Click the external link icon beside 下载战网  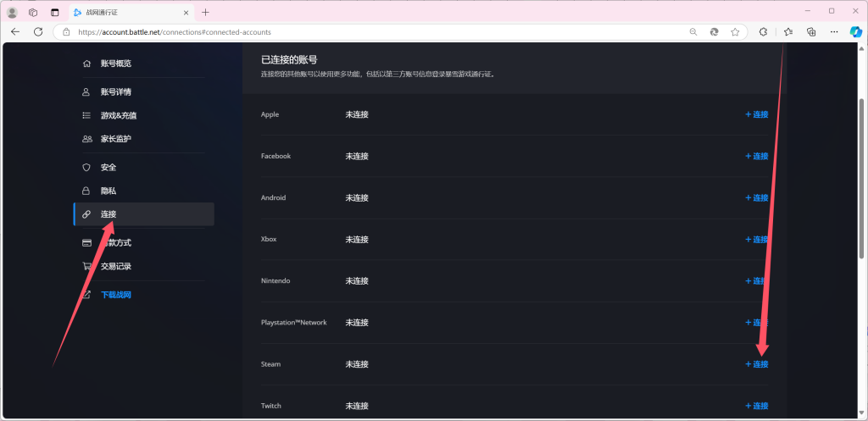[x=86, y=295]
